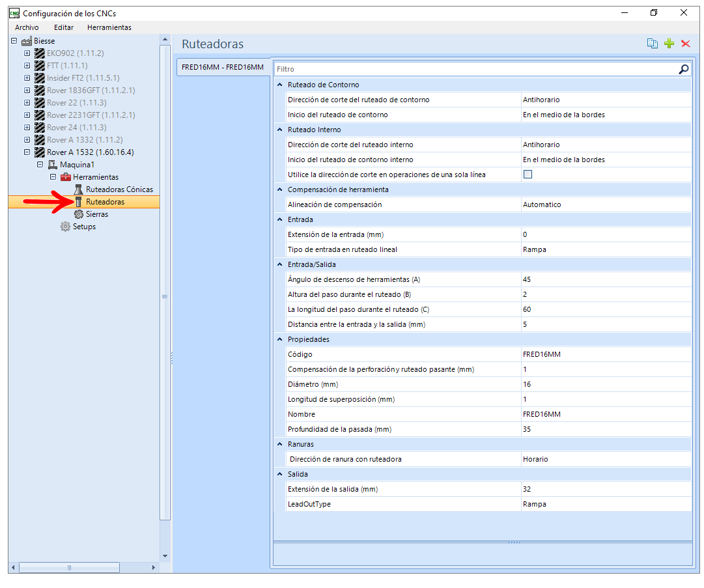Collapse the Entrada/Salida section

[x=280, y=264]
